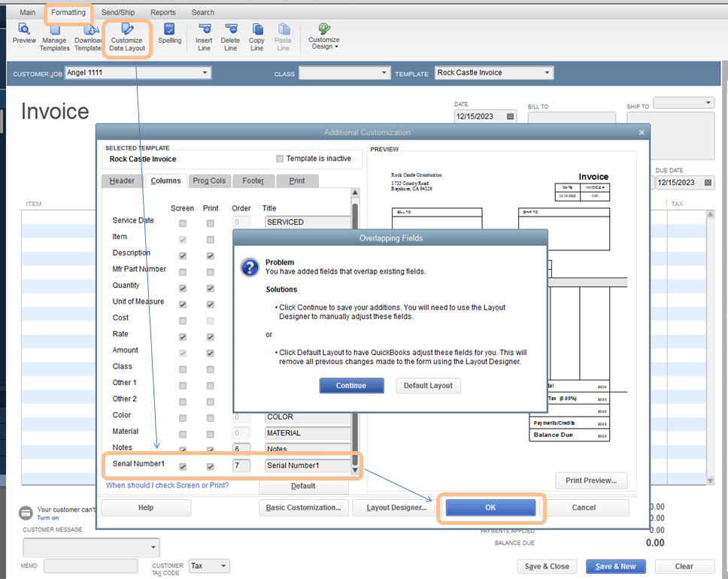Viewport: 728px width, 579px height.
Task: Check Service Date Screen checkbox
Action: (183, 223)
